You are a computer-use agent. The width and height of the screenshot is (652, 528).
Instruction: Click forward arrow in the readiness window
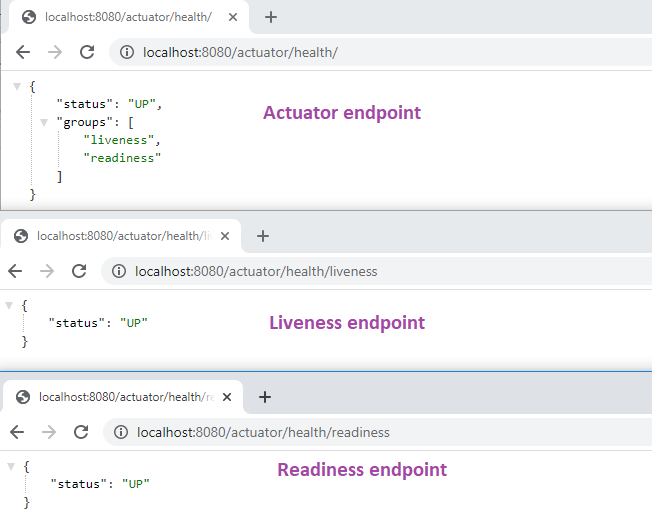pos(49,432)
